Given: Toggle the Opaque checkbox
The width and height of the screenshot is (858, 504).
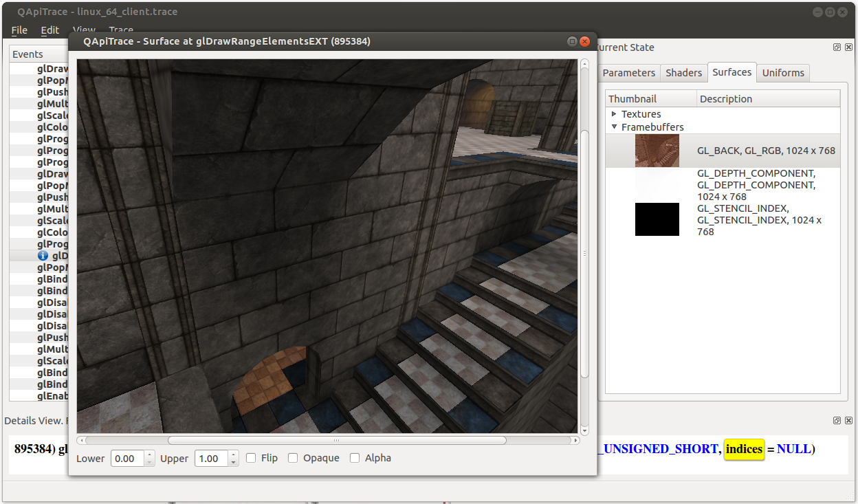Looking at the screenshot, I should pyautogui.click(x=293, y=458).
